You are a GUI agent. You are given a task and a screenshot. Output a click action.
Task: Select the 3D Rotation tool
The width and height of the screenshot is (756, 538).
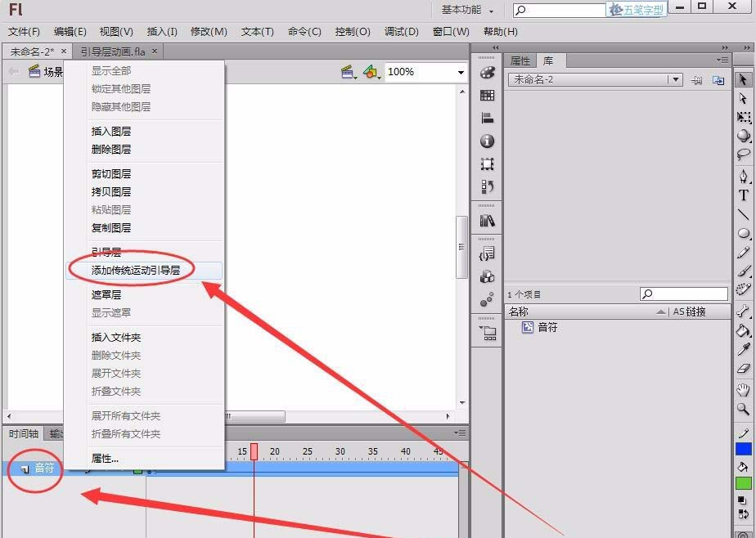743,136
